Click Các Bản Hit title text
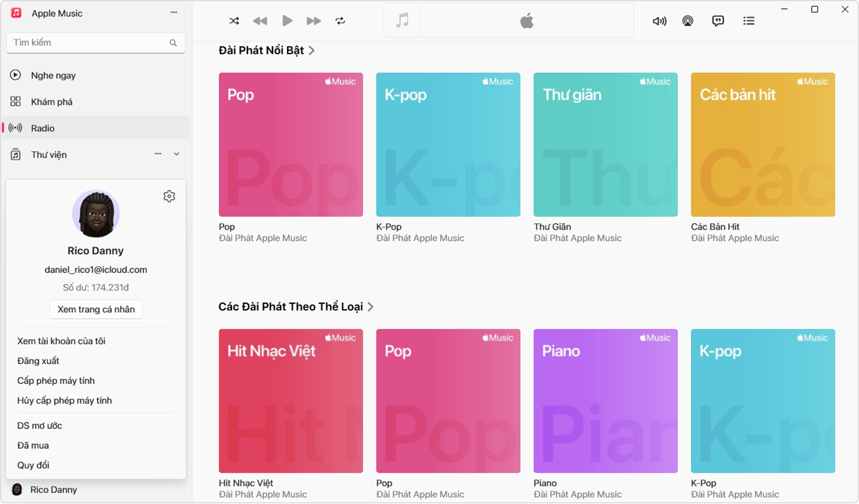The height and width of the screenshot is (504, 859). click(715, 227)
